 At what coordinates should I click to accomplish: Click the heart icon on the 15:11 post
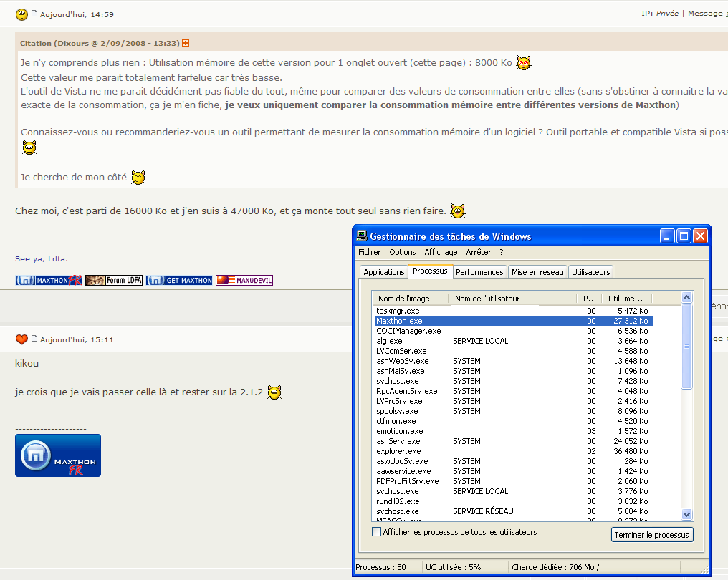[21, 339]
